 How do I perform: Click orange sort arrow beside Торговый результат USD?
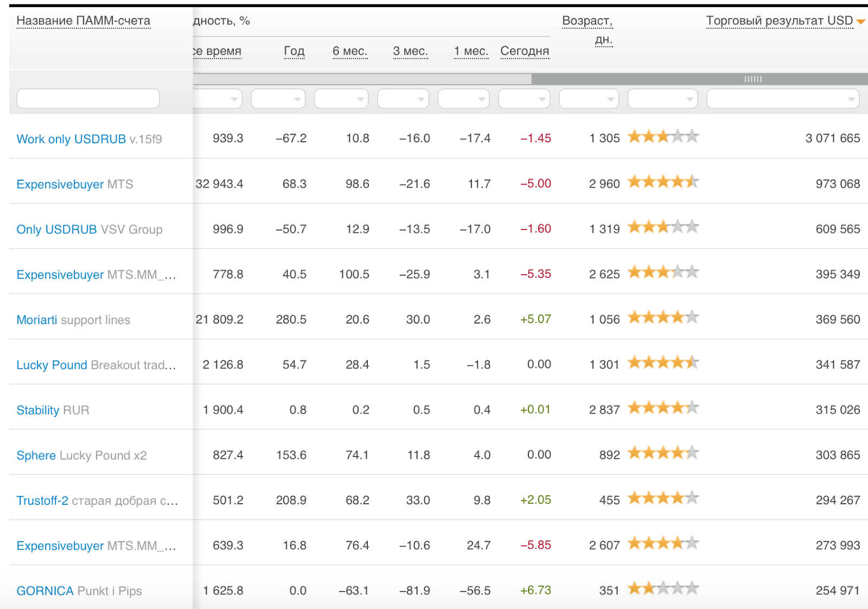pyautogui.click(x=860, y=22)
